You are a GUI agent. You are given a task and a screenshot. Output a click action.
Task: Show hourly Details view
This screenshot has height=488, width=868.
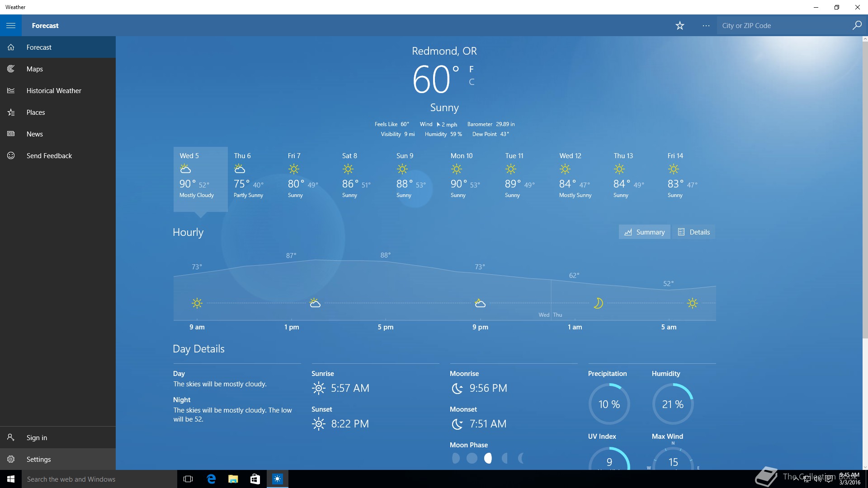693,232
